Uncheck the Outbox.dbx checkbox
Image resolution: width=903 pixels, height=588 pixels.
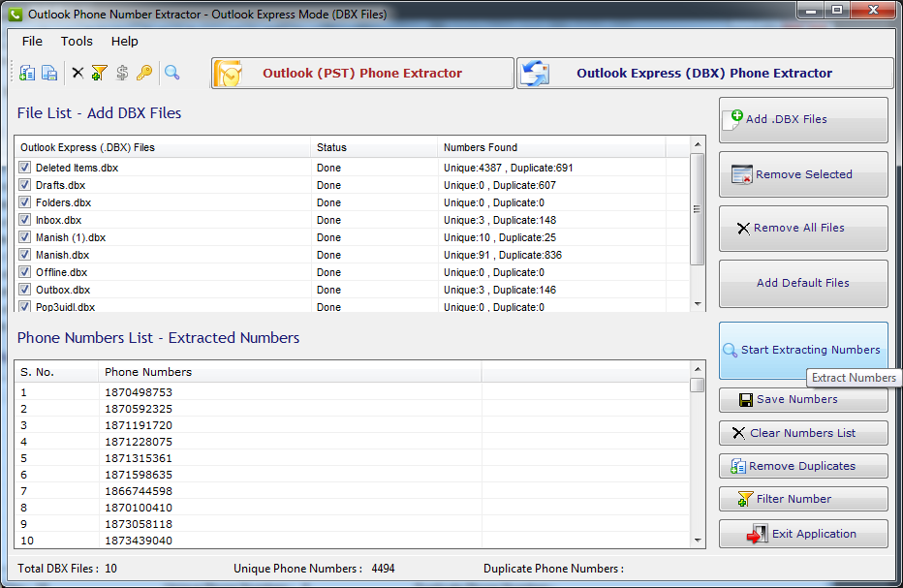[25, 289]
